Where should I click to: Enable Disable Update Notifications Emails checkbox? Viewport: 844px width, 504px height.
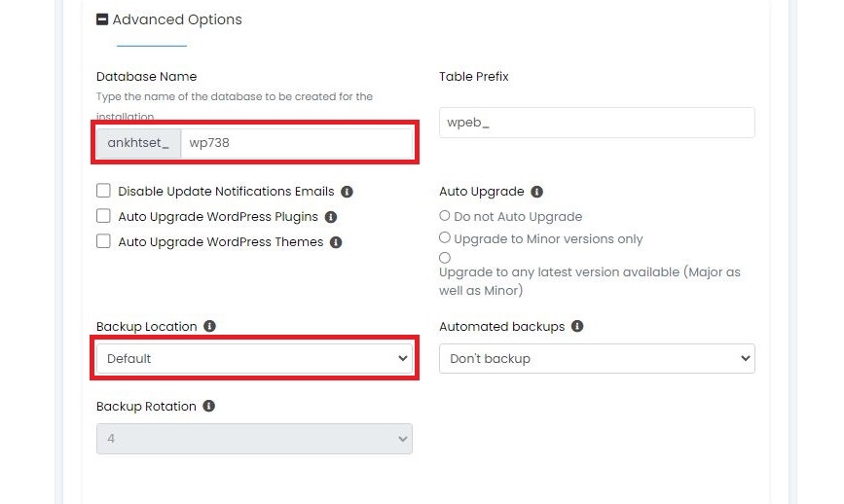tap(103, 191)
